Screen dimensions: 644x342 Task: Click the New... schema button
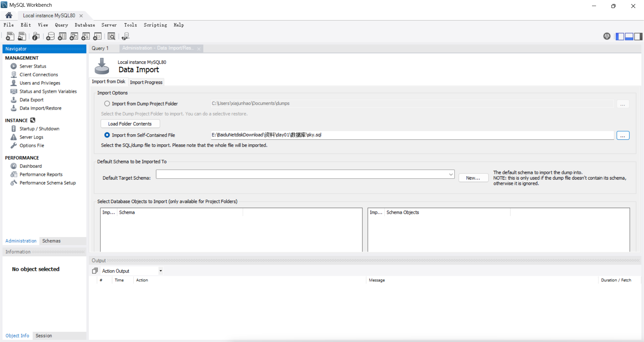[473, 178]
